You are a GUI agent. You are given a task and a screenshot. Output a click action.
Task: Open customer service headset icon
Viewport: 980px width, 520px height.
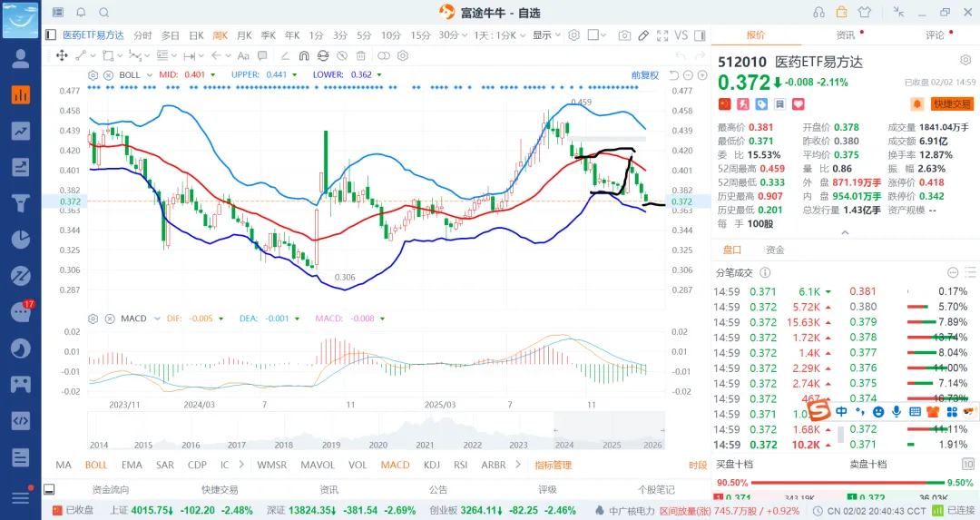[818, 12]
